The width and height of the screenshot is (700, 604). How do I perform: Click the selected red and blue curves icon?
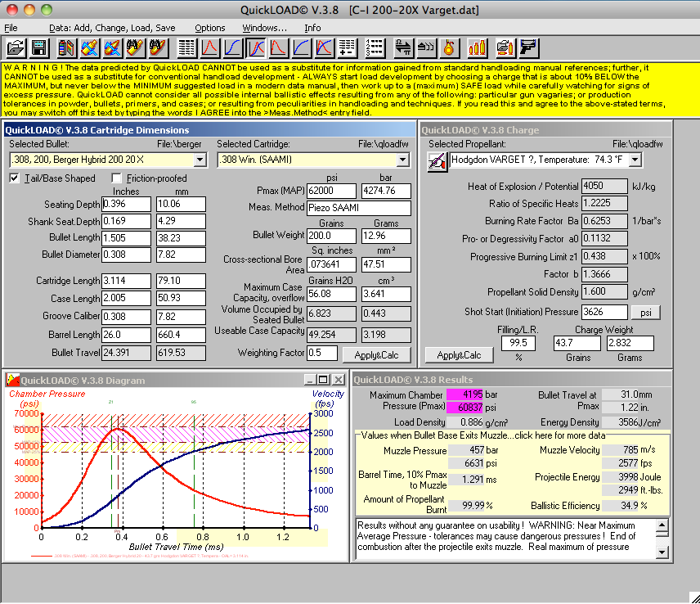coord(256,47)
